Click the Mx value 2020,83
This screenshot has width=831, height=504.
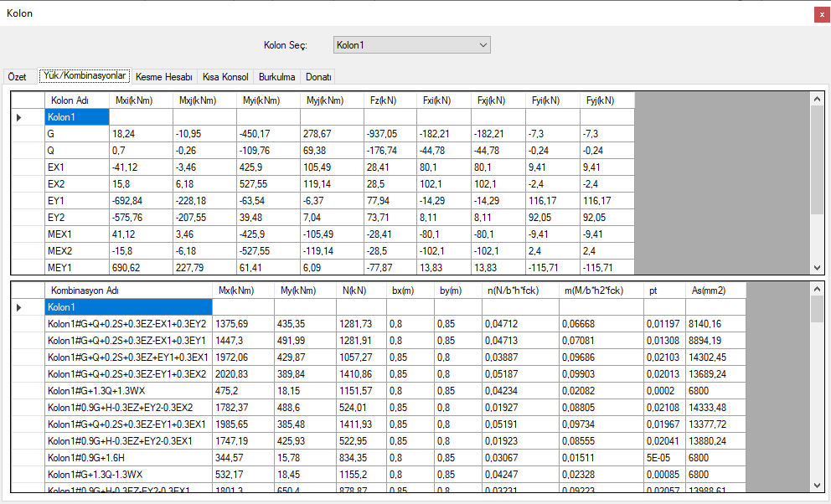click(x=243, y=374)
